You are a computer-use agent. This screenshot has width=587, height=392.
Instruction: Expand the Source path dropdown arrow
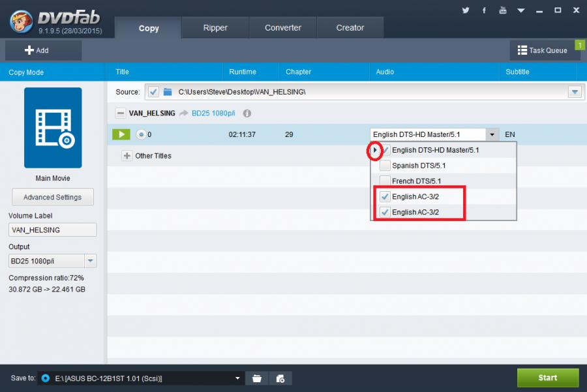[x=575, y=92]
